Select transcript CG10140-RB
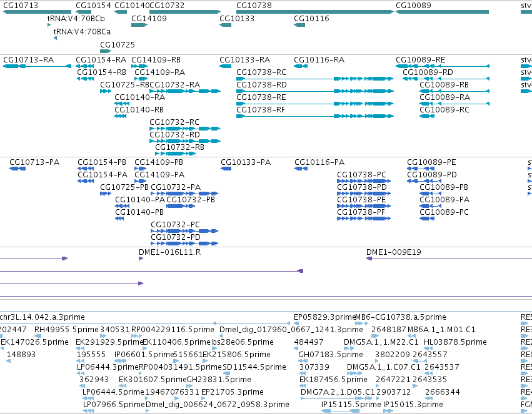 [x=139, y=110]
